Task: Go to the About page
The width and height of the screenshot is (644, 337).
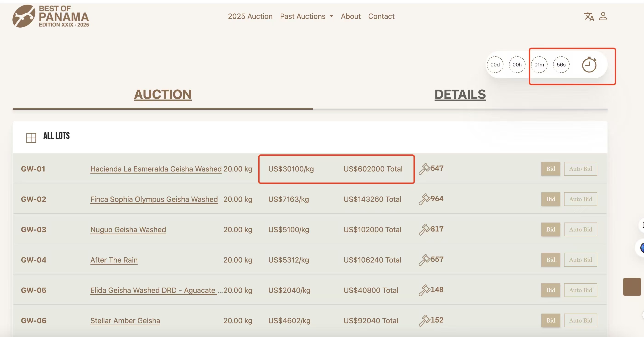Action: pos(351,16)
